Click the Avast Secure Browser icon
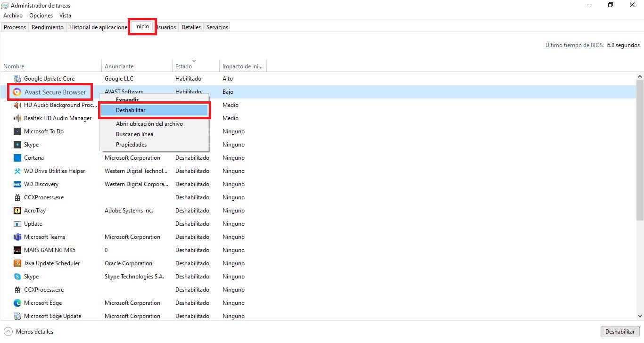The width and height of the screenshot is (644, 343). pos(17,92)
